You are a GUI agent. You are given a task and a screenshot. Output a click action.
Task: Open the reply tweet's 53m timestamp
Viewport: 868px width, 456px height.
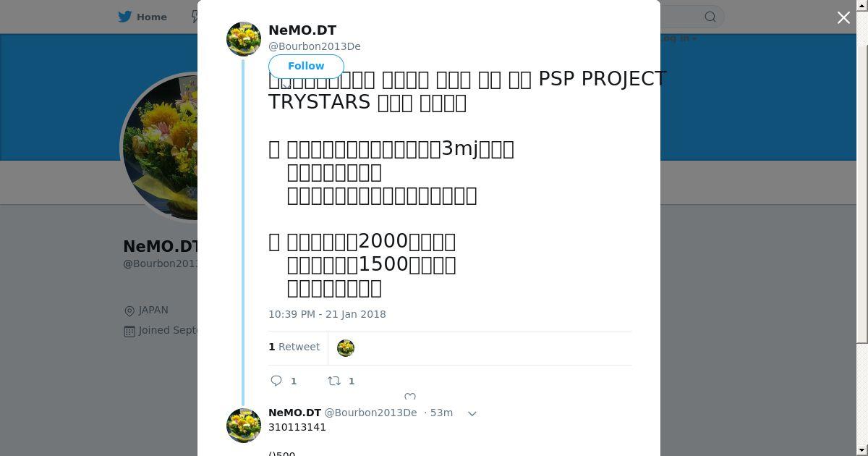441,413
